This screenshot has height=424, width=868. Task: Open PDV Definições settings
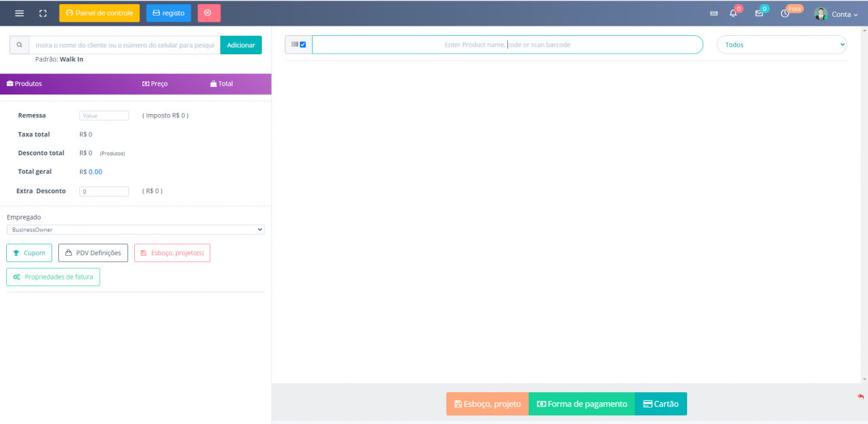(x=93, y=253)
